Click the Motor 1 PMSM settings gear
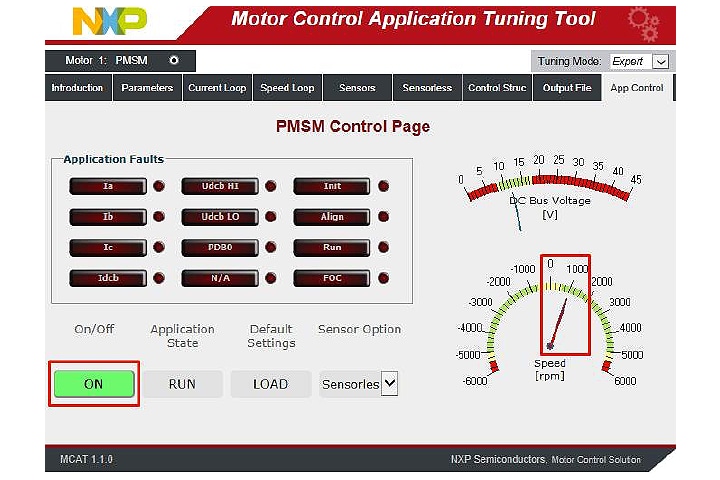 click(x=174, y=61)
